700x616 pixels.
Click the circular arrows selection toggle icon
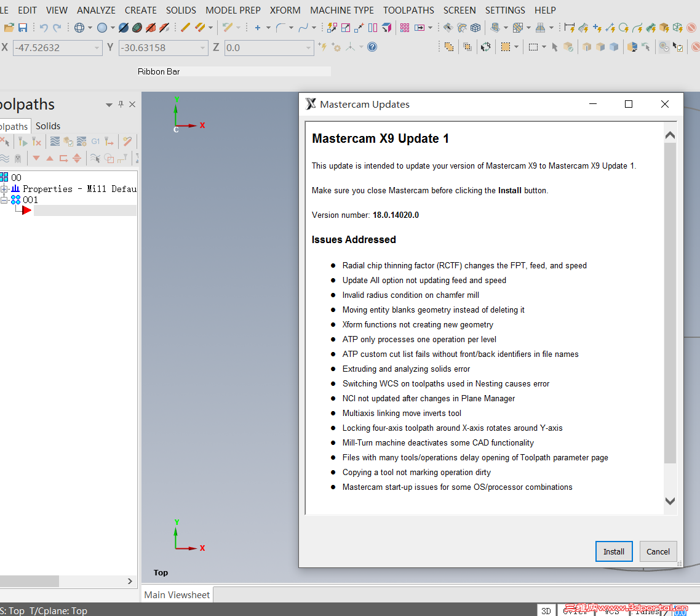(486, 47)
